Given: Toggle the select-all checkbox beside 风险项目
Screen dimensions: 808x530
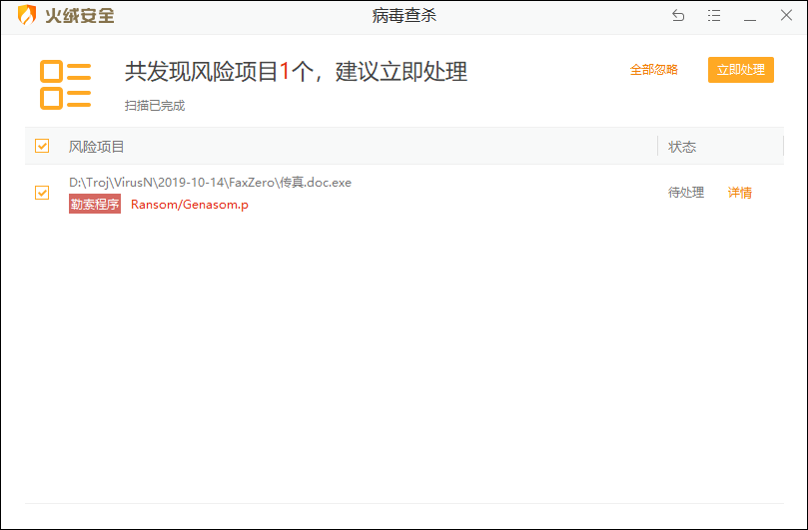Looking at the screenshot, I should point(42,146).
